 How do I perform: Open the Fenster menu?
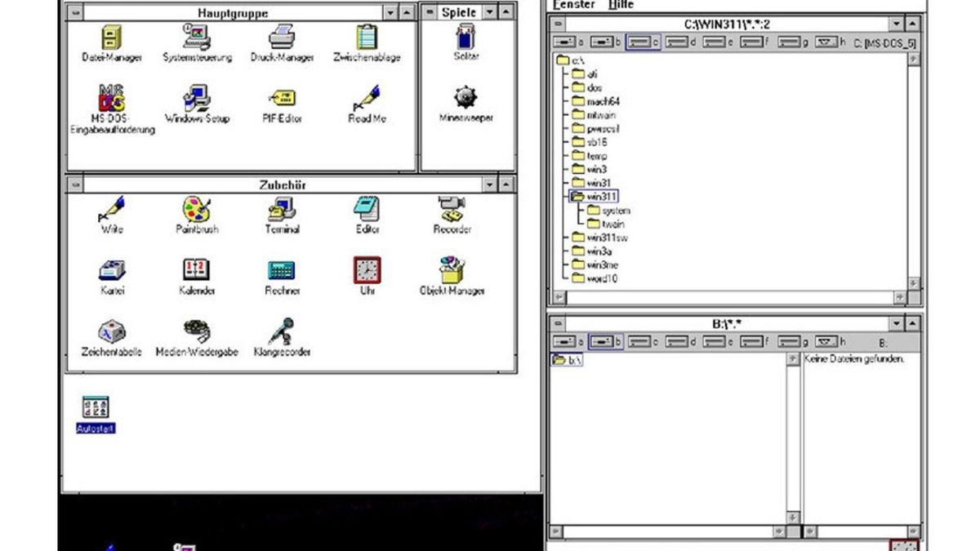click(573, 4)
